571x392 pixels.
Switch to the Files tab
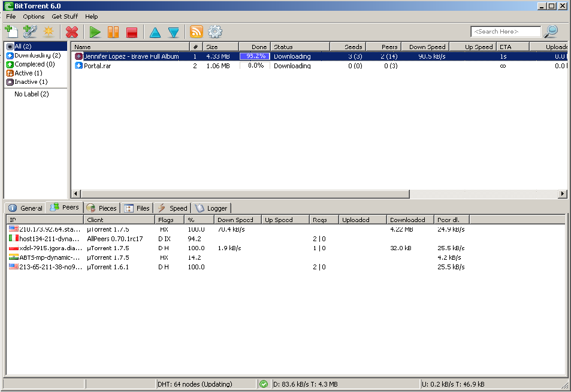tap(137, 208)
